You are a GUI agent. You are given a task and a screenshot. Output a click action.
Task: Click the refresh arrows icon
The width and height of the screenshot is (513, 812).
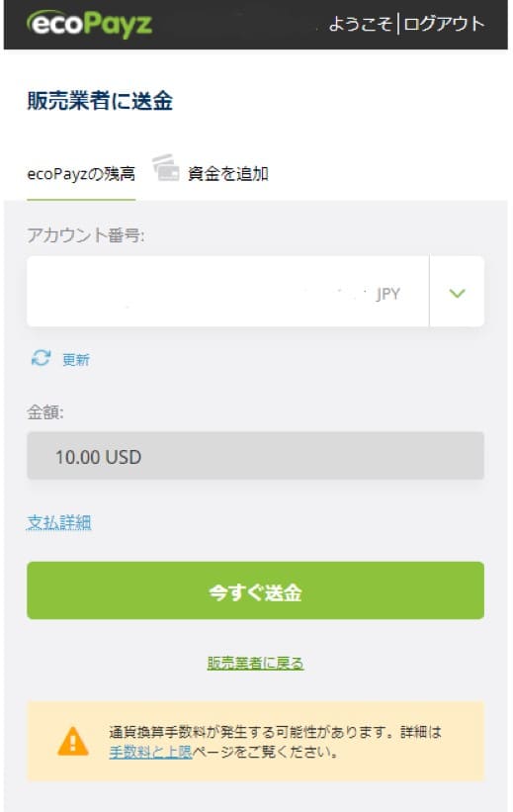point(41,358)
